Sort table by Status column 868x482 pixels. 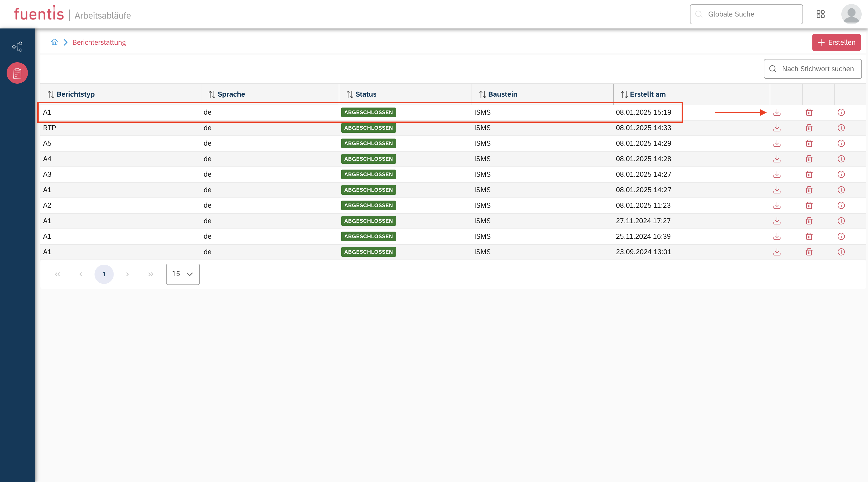tap(362, 94)
